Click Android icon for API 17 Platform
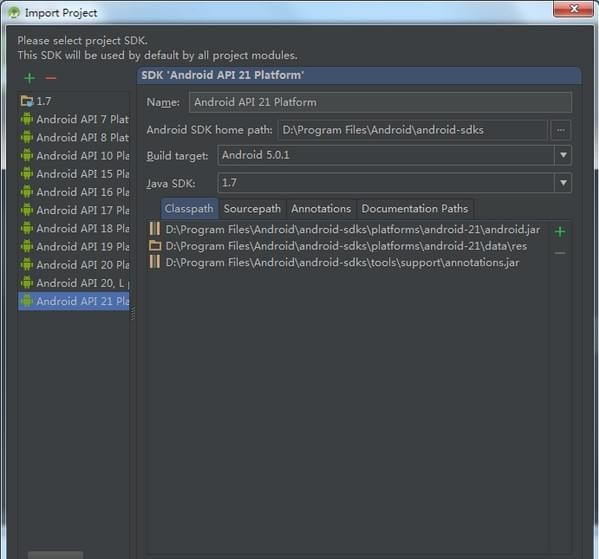Screen dimensions: 599x559 click(x=27, y=210)
